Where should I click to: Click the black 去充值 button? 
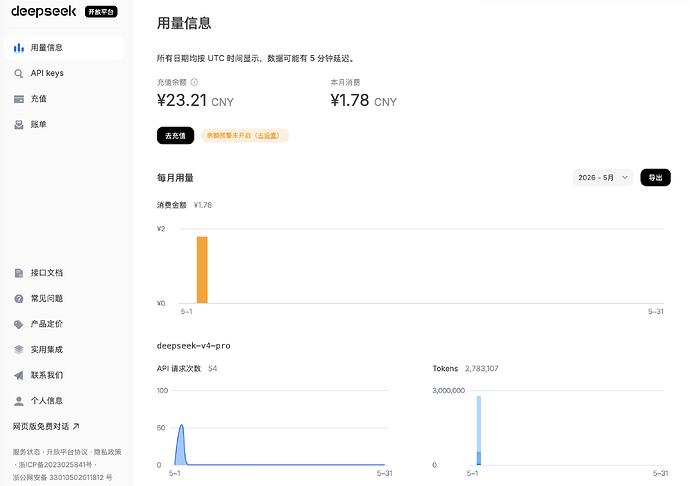click(175, 136)
